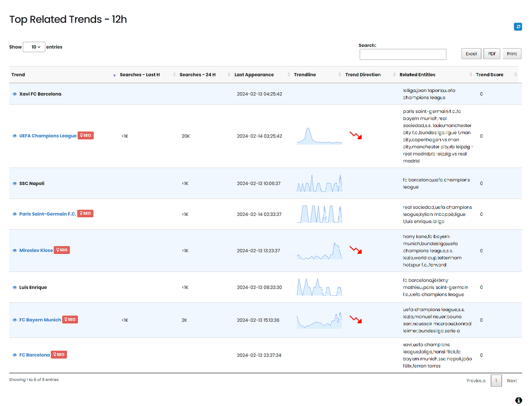Sort by Trend Score column

[x=496, y=75]
